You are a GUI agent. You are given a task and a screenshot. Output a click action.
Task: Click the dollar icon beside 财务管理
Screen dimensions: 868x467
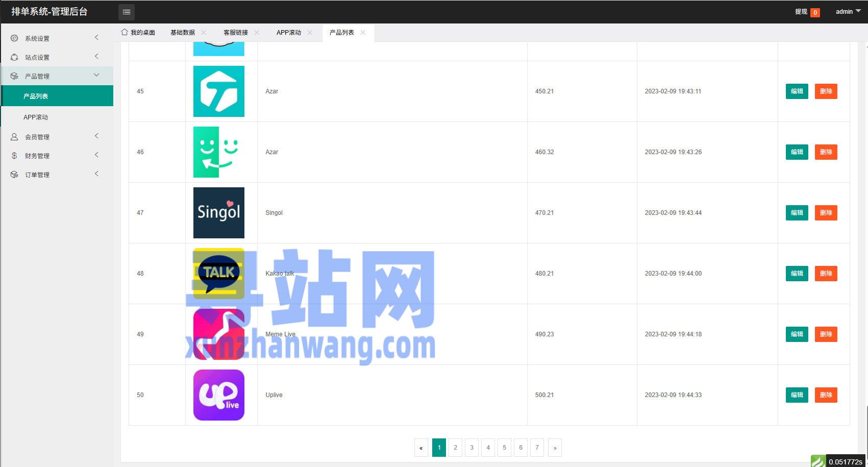coord(14,156)
